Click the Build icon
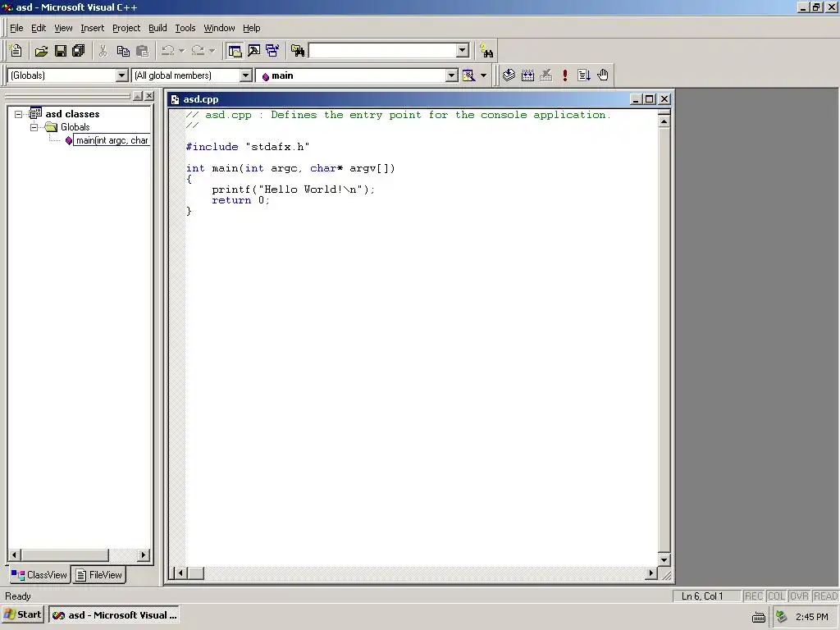Screen dimensions: 840x630 point(527,75)
